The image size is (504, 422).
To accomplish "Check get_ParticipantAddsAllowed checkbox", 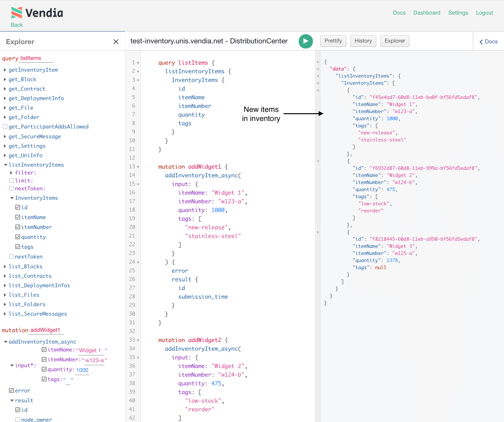I will [x=5, y=126].
